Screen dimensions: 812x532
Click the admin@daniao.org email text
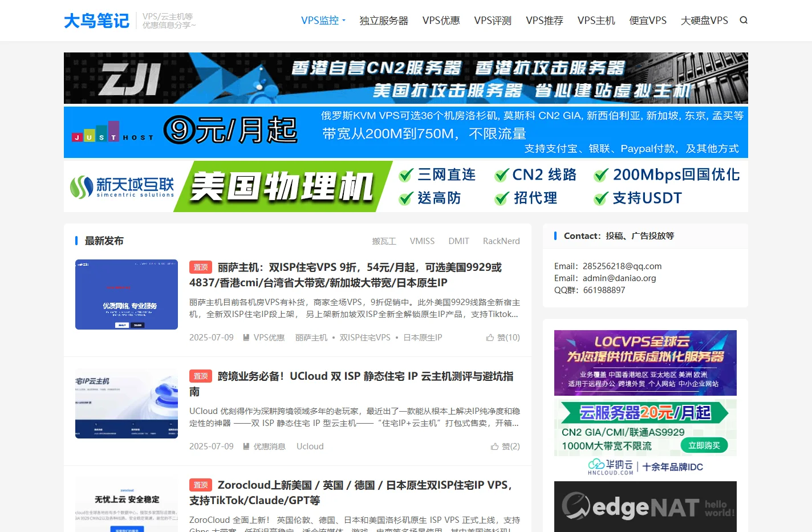point(619,278)
